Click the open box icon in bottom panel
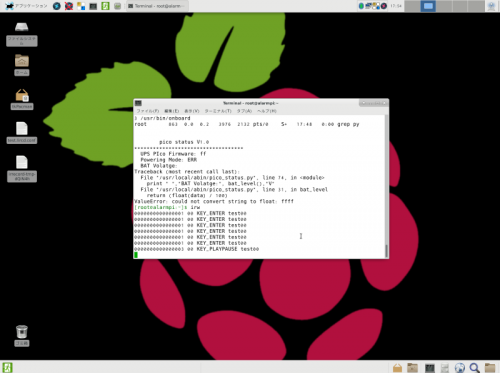The width and height of the screenshot is (500, 373). click(x=397, y=368)
